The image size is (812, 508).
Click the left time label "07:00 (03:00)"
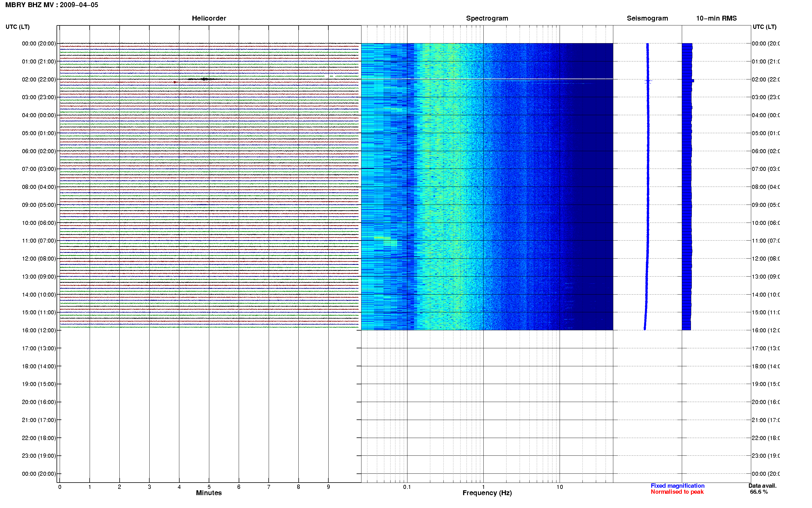(x=39, y=169)
